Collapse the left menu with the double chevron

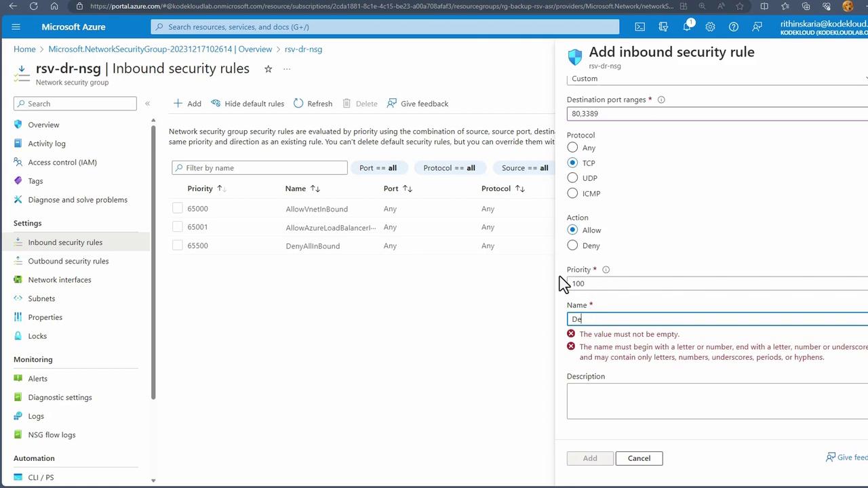coord(147,104)
